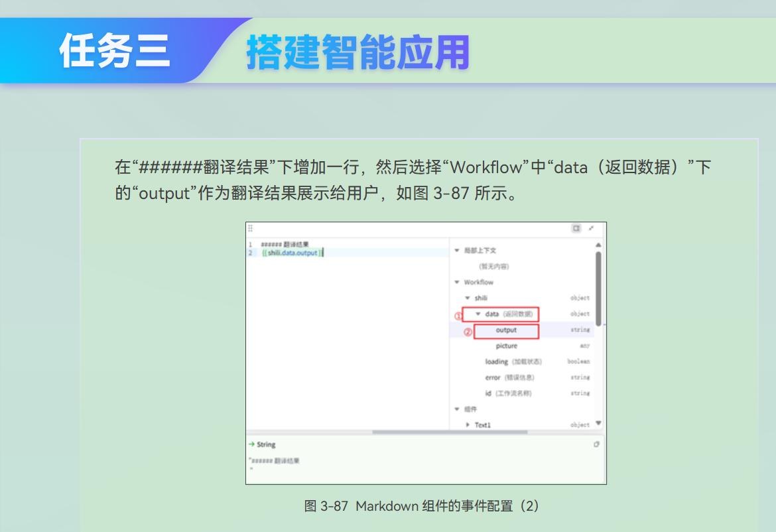Viewport: 776px width, 532px height.
Task: Click the 'any' type label beside picture
Action: coord(584,346)
